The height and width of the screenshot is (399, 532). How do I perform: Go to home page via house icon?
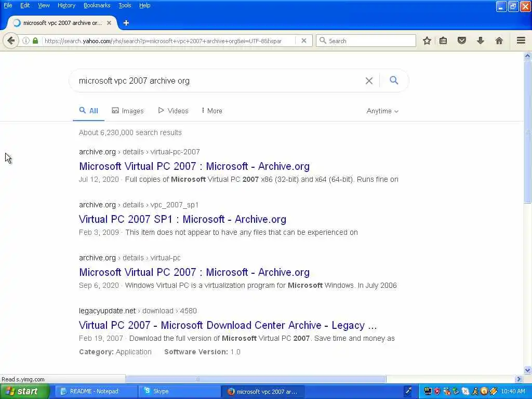click(x=499, y=41)
